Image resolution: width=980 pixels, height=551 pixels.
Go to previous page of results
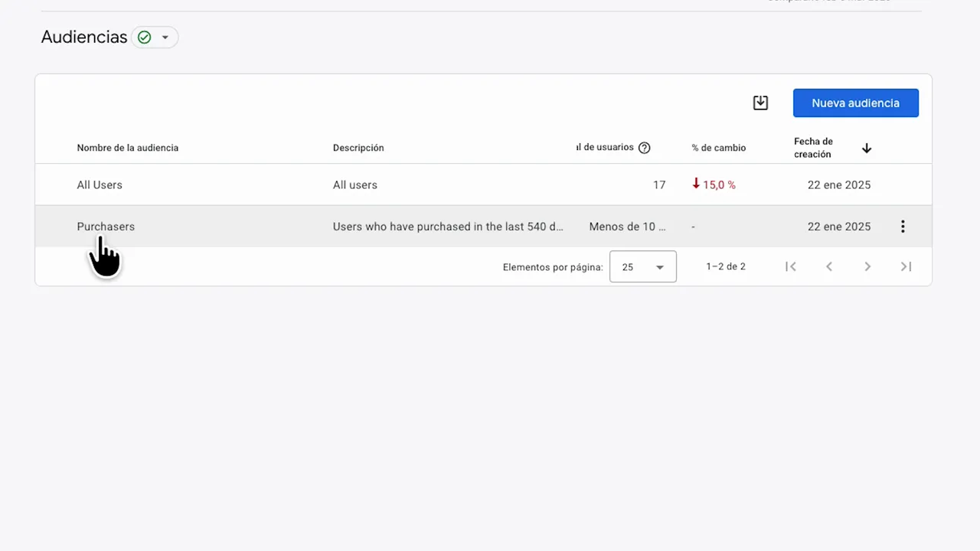[829, 266]
